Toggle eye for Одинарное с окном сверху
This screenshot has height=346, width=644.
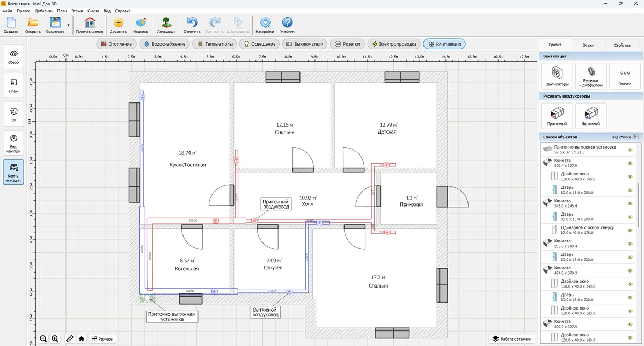[x=630, y=230]
